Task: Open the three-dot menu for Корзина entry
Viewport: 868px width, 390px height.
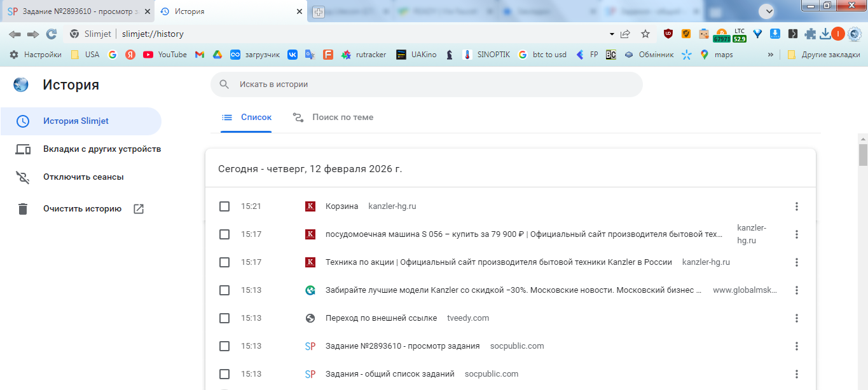Action: point(796,206)
